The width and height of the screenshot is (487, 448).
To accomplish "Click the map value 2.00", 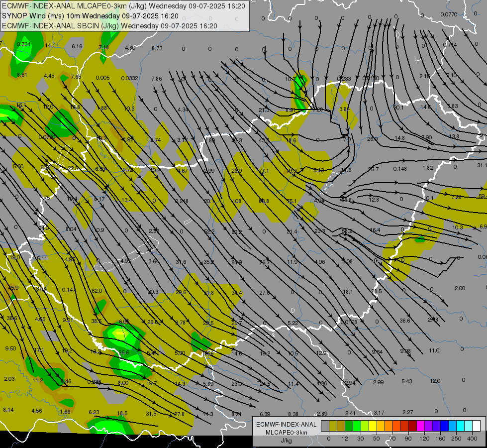I will 460,288.
